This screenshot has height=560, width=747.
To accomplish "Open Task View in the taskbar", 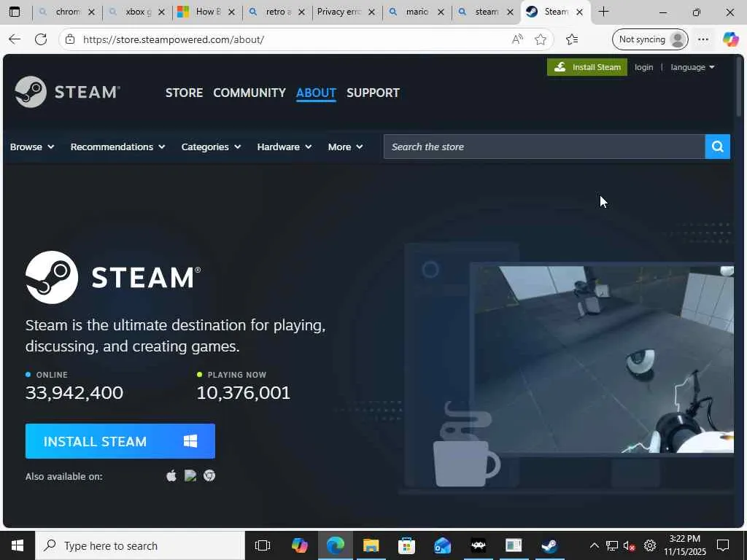I will [x=263, y=545].
